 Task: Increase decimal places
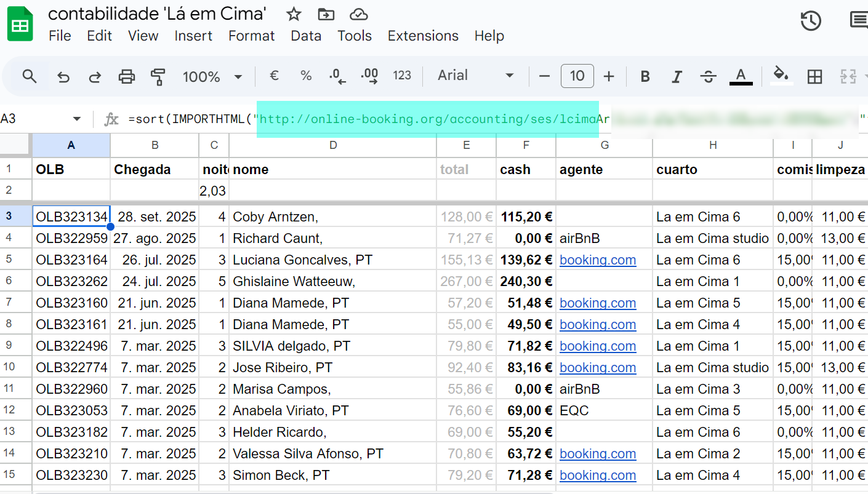[369, 76]
